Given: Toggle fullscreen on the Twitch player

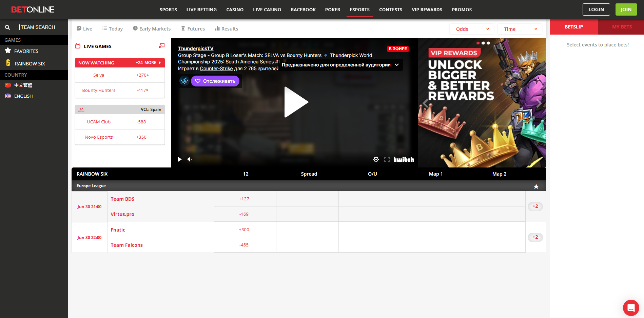Looking at the screenshot, I should [387, 159].
